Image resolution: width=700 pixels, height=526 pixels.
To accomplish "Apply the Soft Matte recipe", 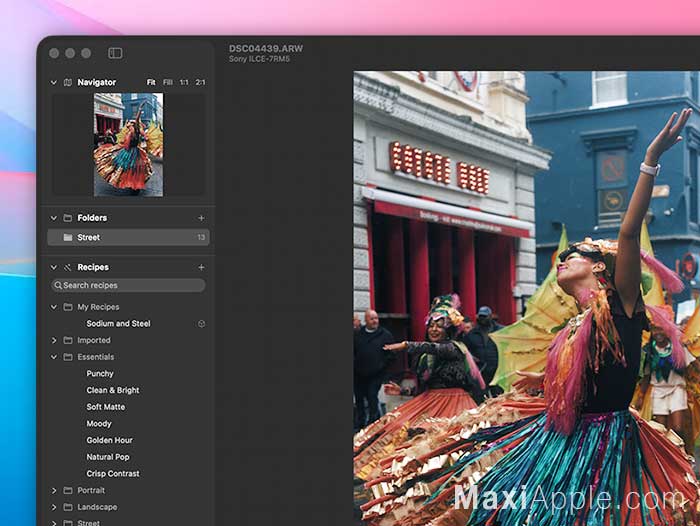I will 106,407.
